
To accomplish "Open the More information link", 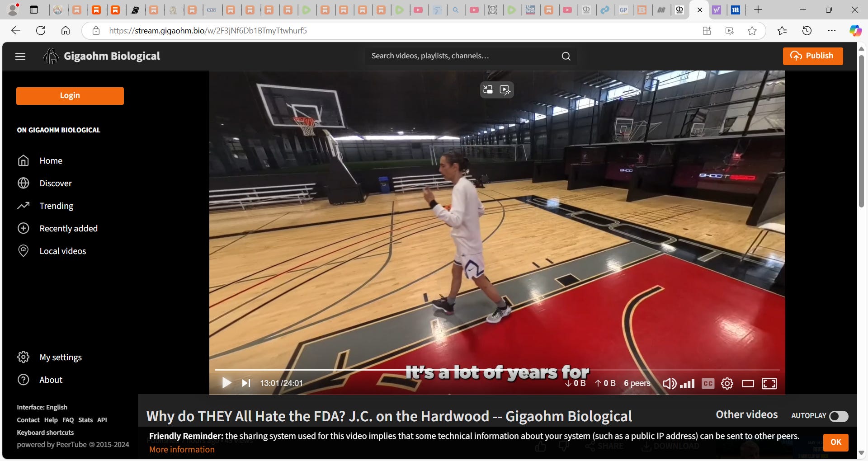I will [x=182, y=450].
